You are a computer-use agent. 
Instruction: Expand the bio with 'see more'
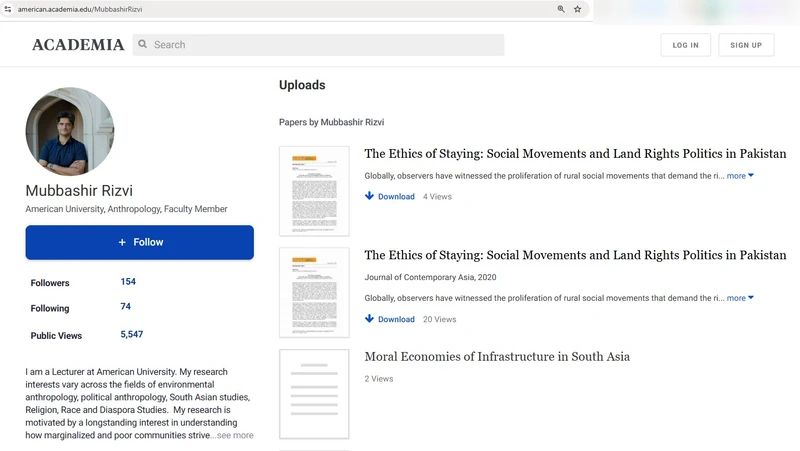click(x=234, y=436)
